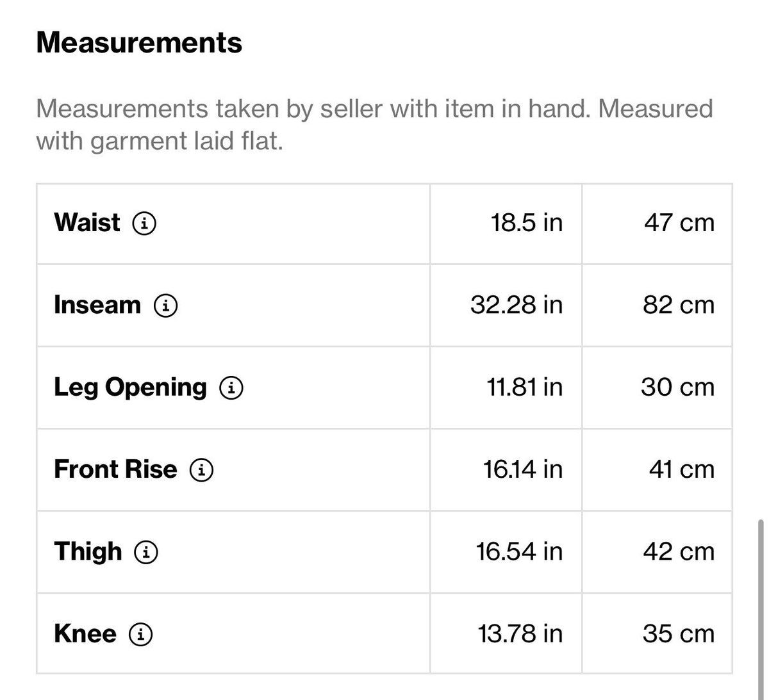Click the Waist row label
This screenshot has width=769, height=700.
pyautogui.click(x=87, y=223)
